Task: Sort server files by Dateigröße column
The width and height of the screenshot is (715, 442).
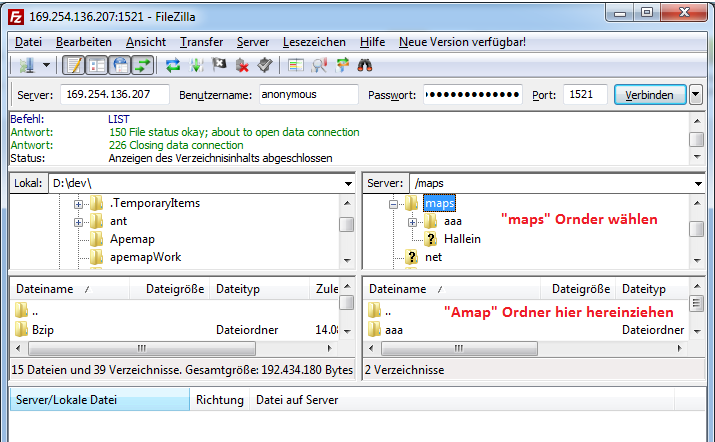Action: tap(578, 289)
